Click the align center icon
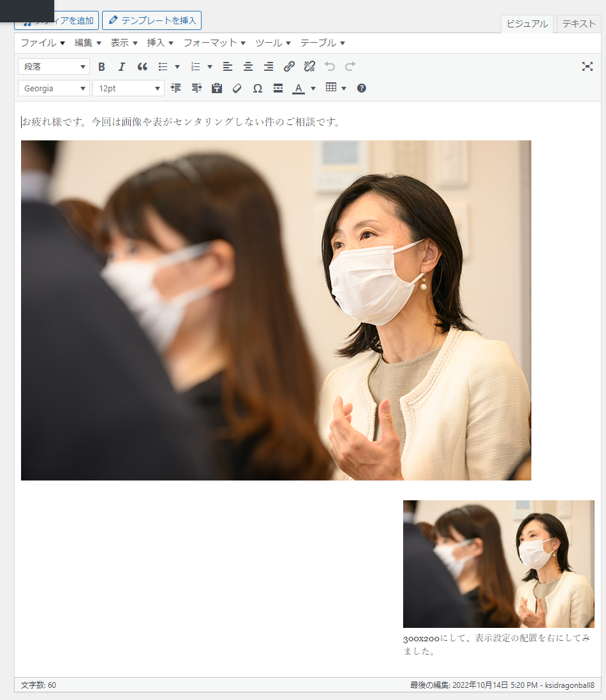The width and height of the screenshot is (606, 700). click(x=248, y=66)
